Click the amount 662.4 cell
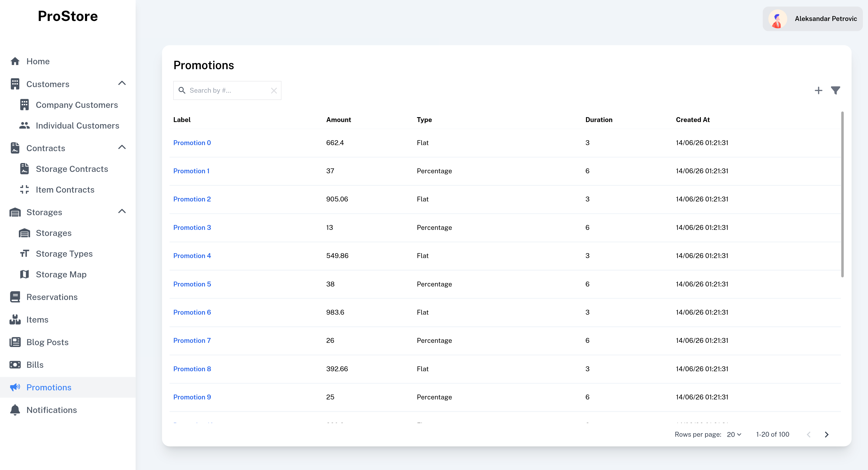 click(x=335, y=143)
